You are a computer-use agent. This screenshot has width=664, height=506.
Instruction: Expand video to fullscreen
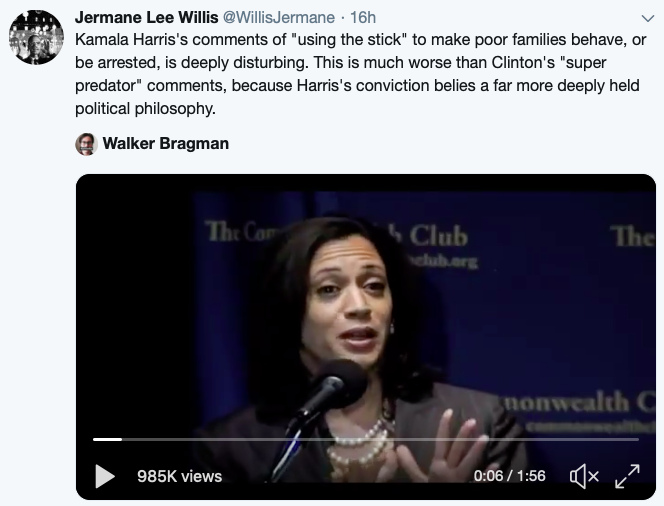click(627, 476)
